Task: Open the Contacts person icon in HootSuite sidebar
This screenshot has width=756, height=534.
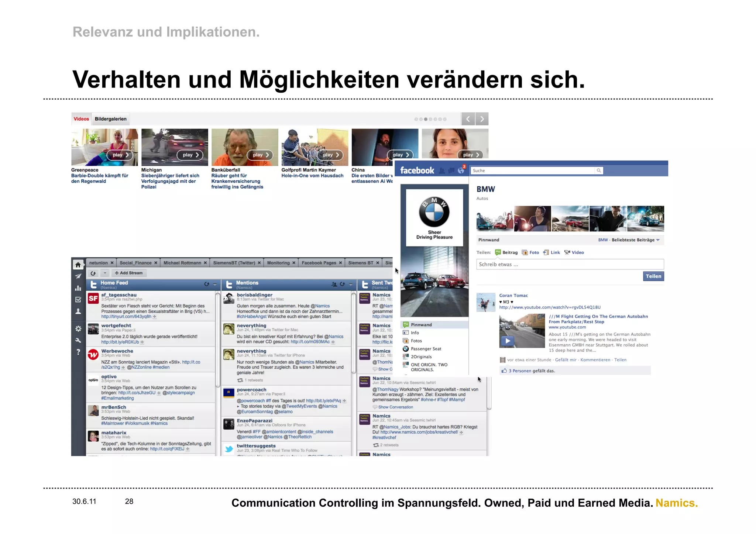Action: 78,311
